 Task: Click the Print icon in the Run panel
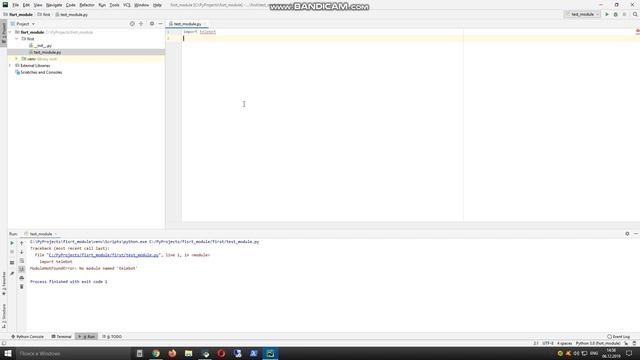22,278
